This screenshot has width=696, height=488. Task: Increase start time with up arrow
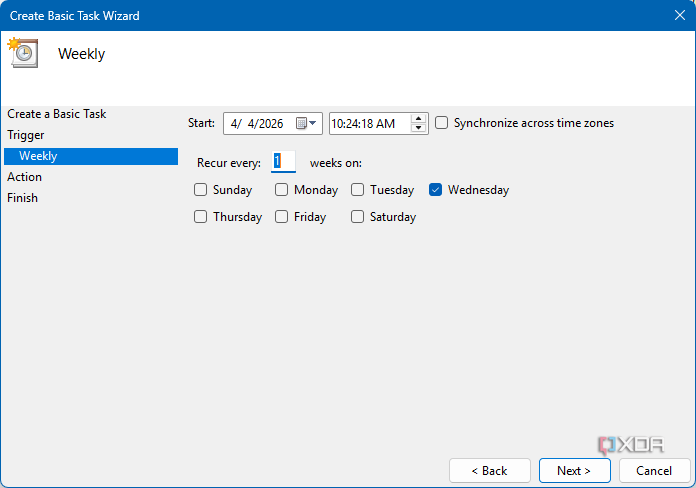point(418,119)
